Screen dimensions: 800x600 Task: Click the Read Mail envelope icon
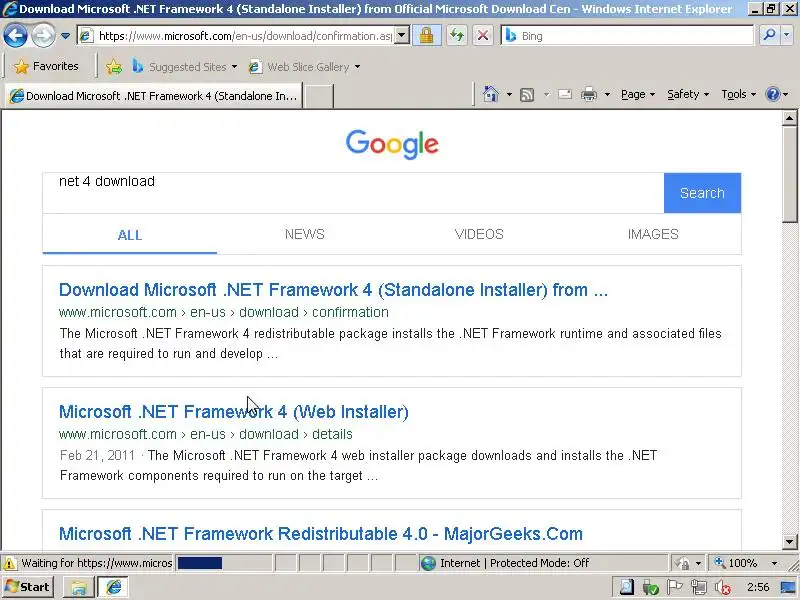tap(564, 94)
